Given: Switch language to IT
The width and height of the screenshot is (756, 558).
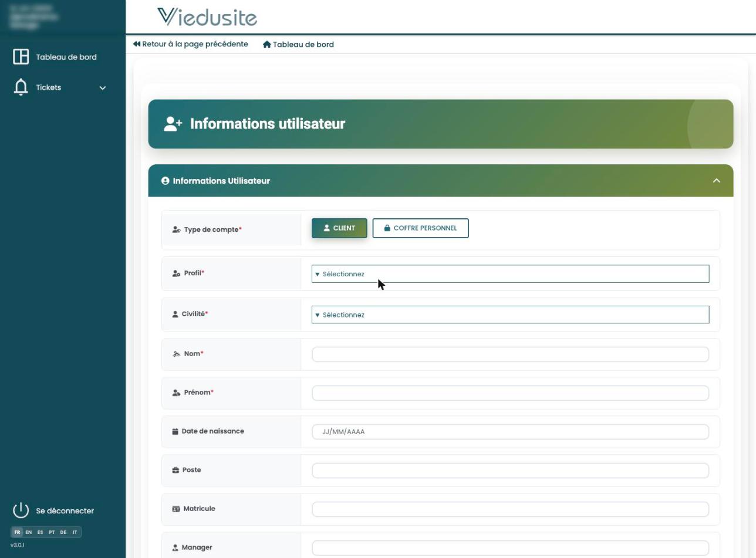Looking at the screenshot, I should pos(75,532).
